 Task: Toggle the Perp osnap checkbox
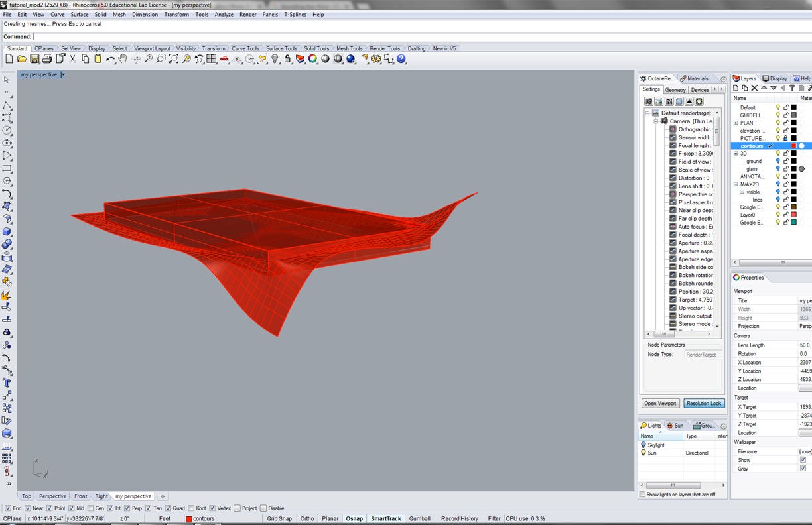click(x=127, y=508)
